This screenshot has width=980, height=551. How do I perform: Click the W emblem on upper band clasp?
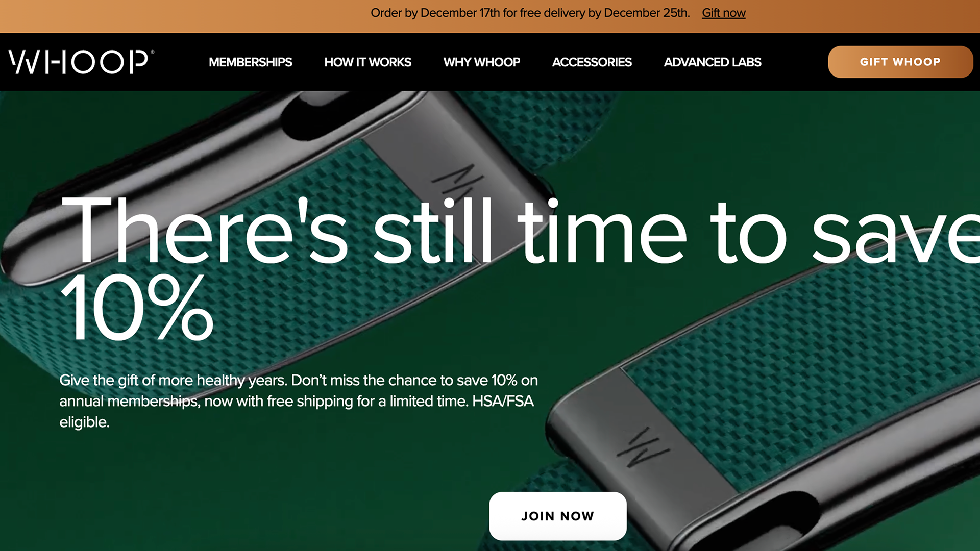[x=457, y=182]
